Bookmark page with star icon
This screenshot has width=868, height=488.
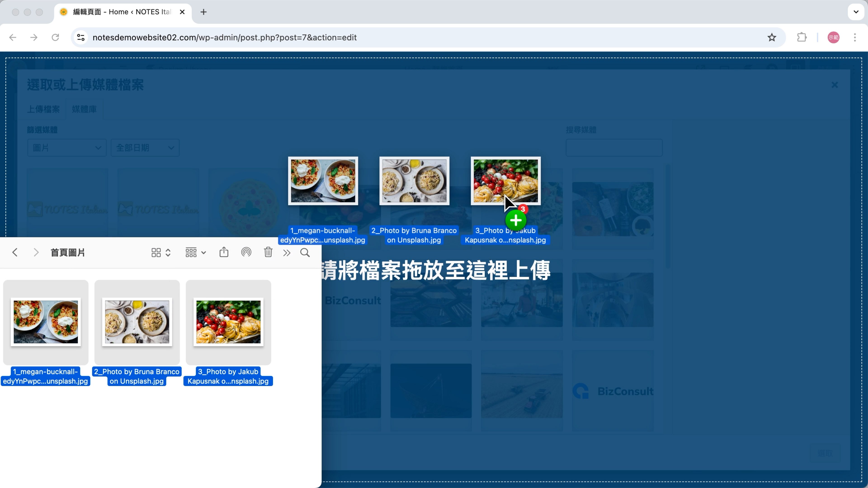pyautogui.click(x=772, y=37)
